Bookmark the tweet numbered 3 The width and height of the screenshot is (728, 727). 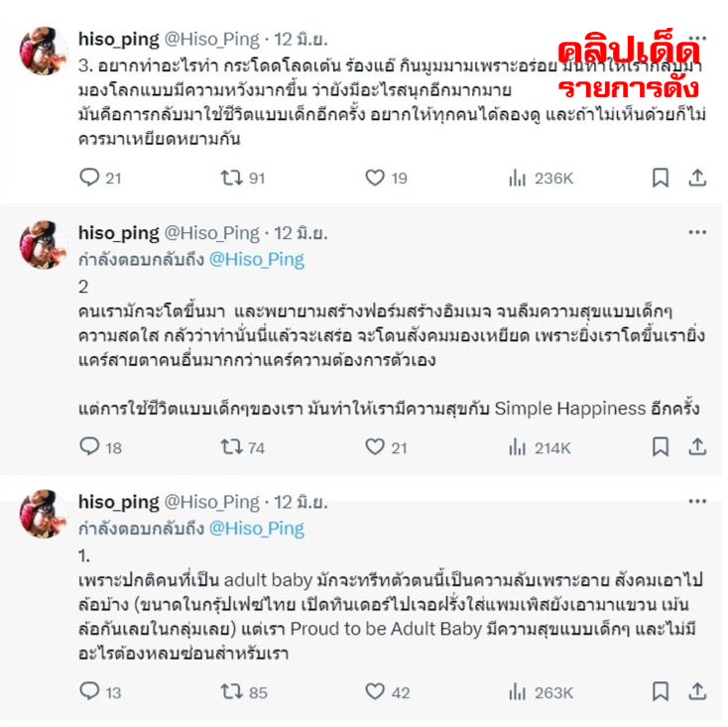[661, 178]
